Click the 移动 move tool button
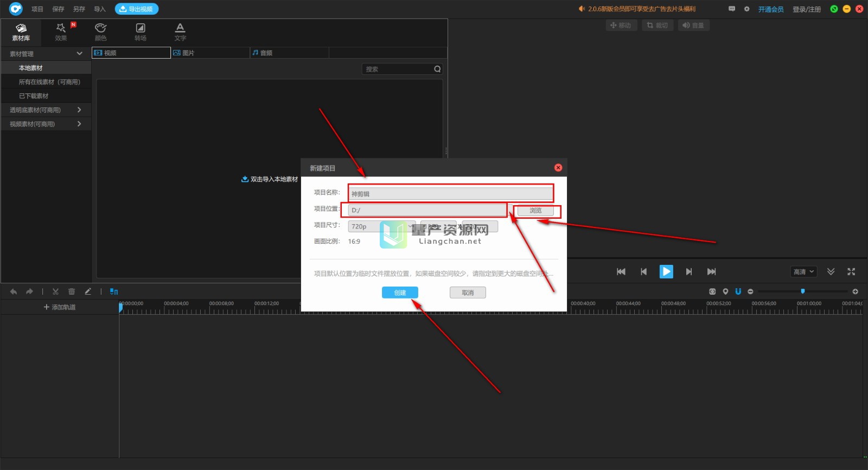The image size is (868, 470). coord(621,26)
